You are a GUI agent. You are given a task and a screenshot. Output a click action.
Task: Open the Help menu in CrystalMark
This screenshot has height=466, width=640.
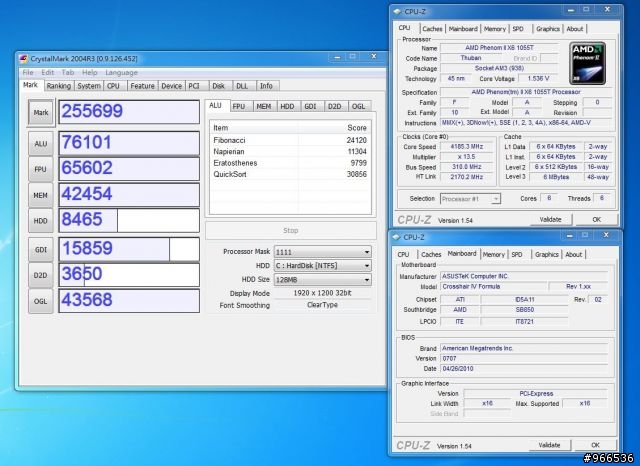[89, 73]
